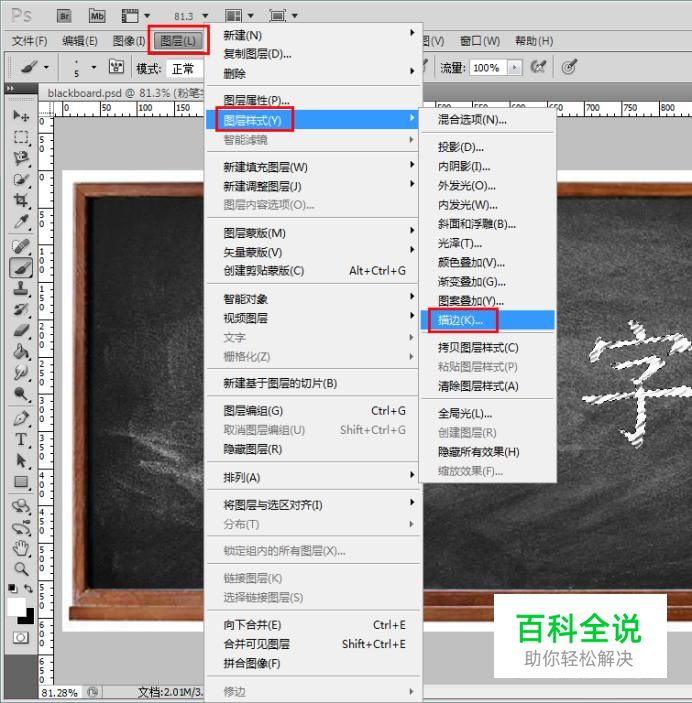Select the Quick Selection tool

tap(21, 180)
